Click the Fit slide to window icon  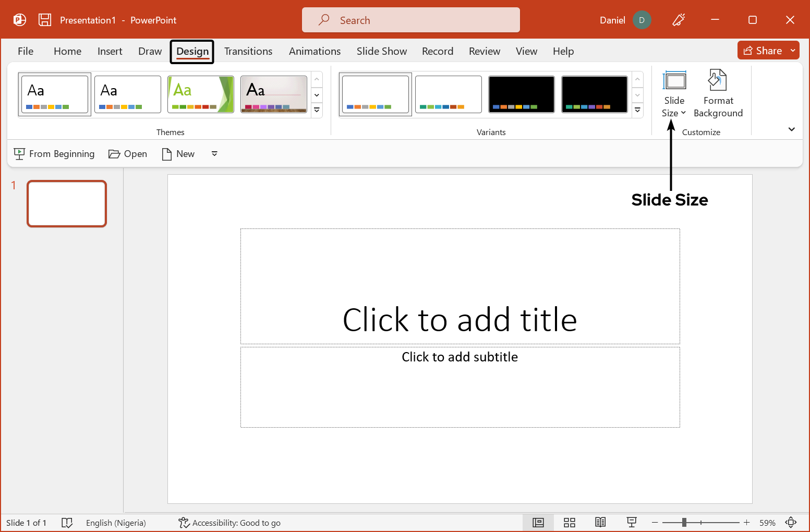(791, 522)
